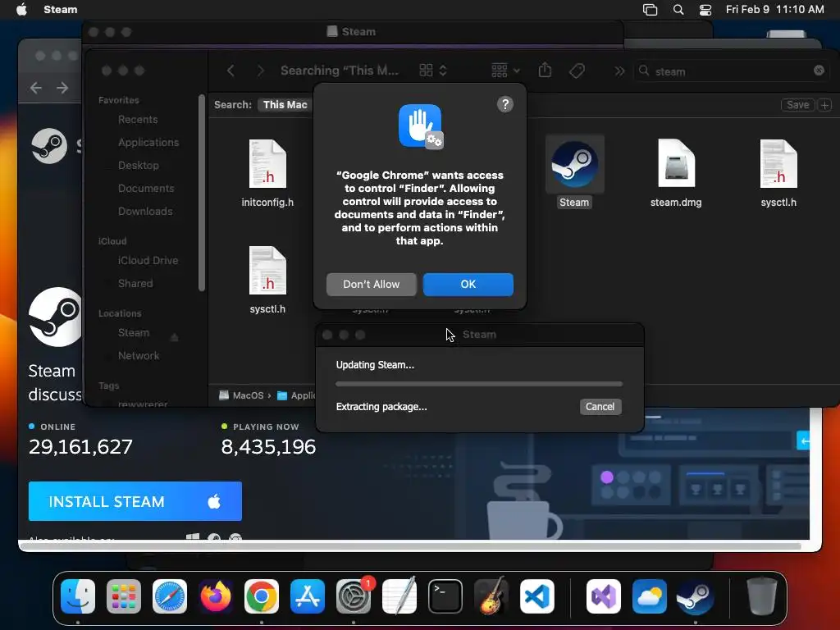Screen dimensions: 840x630
Task: Select the Steam volume under Locations
Action: pos(134,333)
